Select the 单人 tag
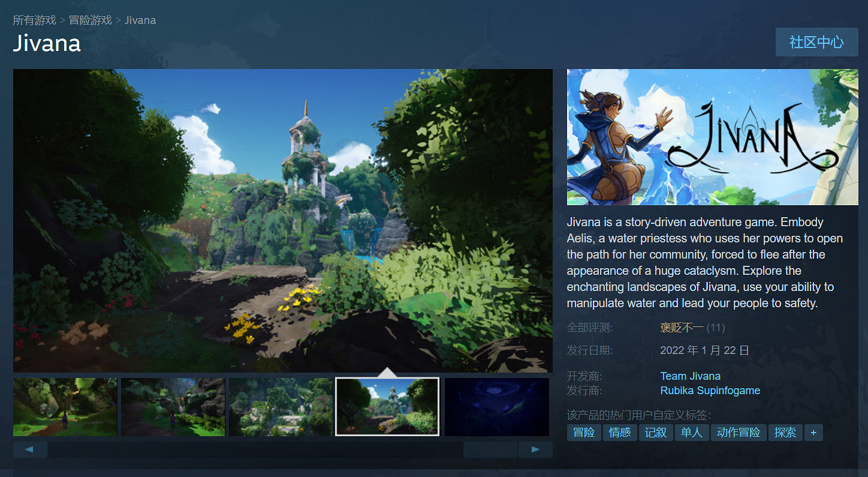 [692, 432]
